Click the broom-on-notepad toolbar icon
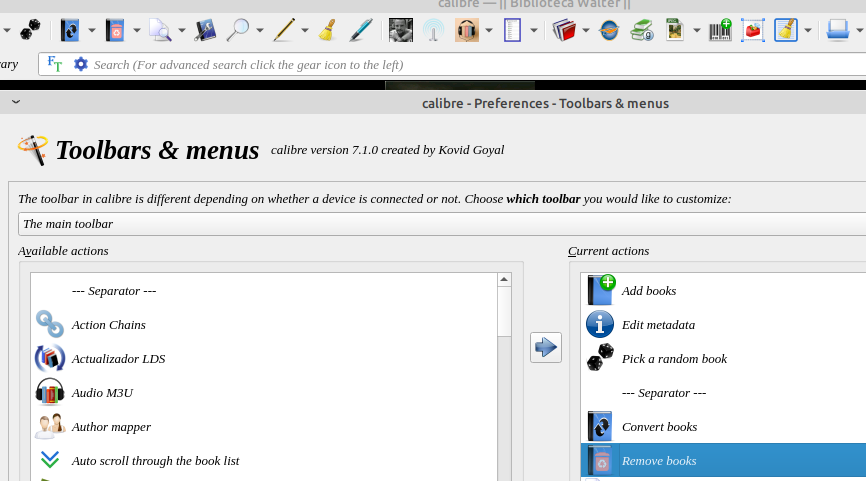Viewport: 866px width, 481px height. coord(786,30)
